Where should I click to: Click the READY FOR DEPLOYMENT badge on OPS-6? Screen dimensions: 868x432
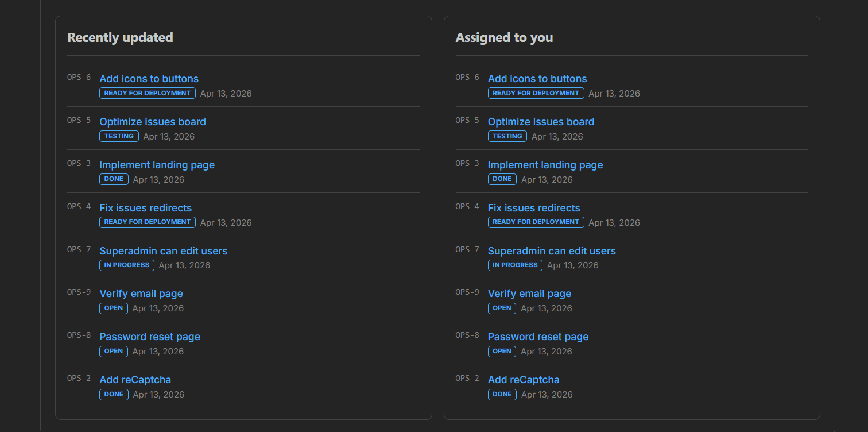click(147, 93)
